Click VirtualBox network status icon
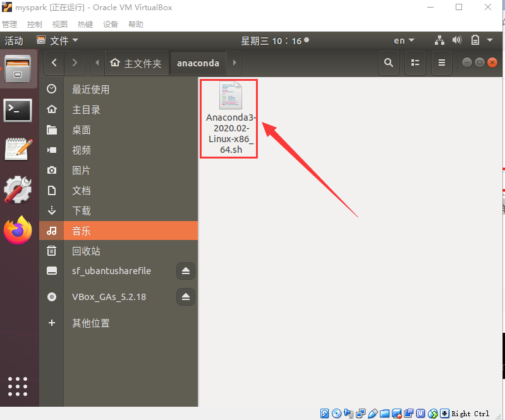Image resolution: width=505 pixels, height=420 pixels. click(x=360, y=414)
